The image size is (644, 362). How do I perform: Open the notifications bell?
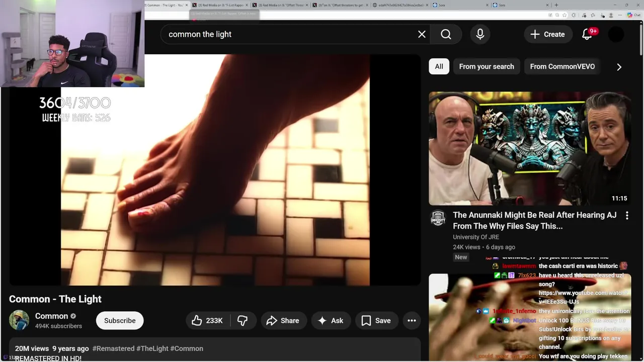point(587,34)
